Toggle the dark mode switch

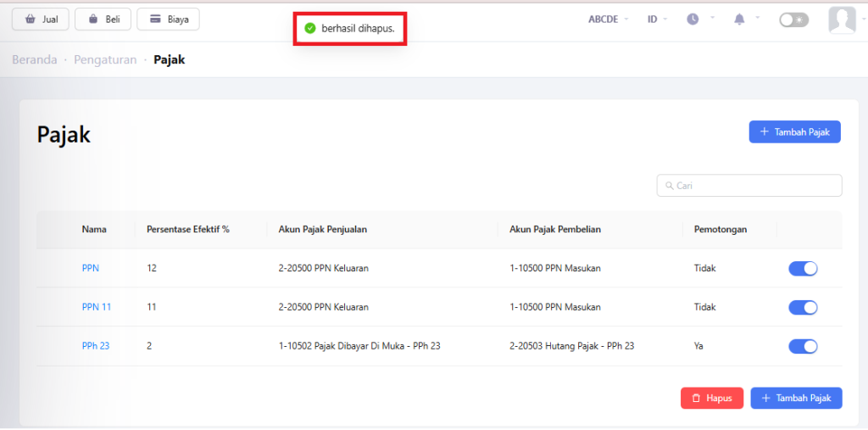pos(793,20)
